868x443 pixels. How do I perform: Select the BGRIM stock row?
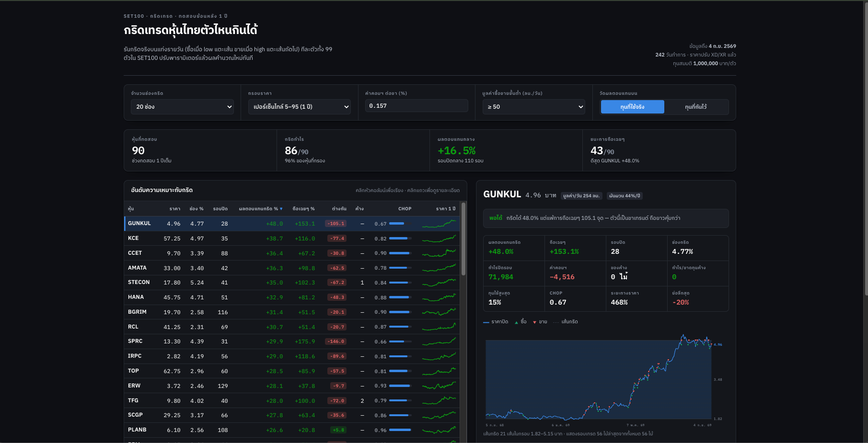pos(292,312)
